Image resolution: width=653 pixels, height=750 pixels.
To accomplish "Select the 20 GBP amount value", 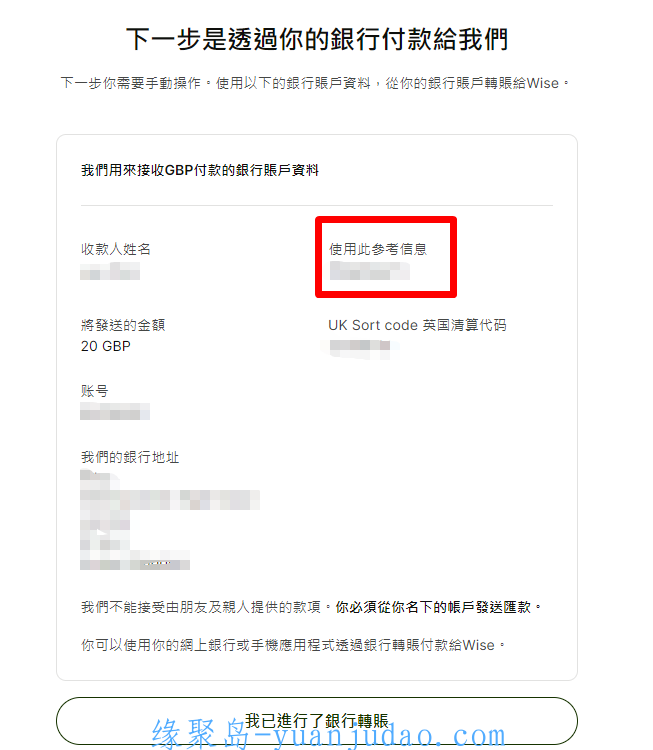I will [106, 346].
